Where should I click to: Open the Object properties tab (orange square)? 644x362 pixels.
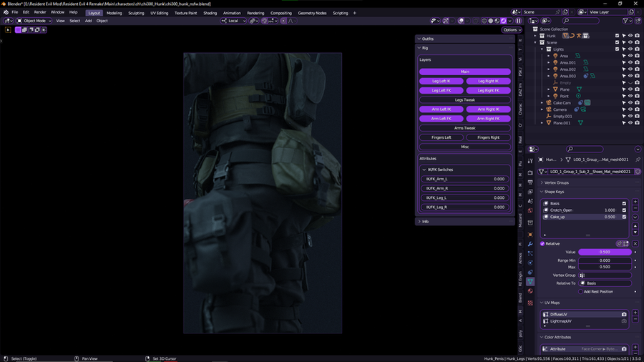[530, 235]
